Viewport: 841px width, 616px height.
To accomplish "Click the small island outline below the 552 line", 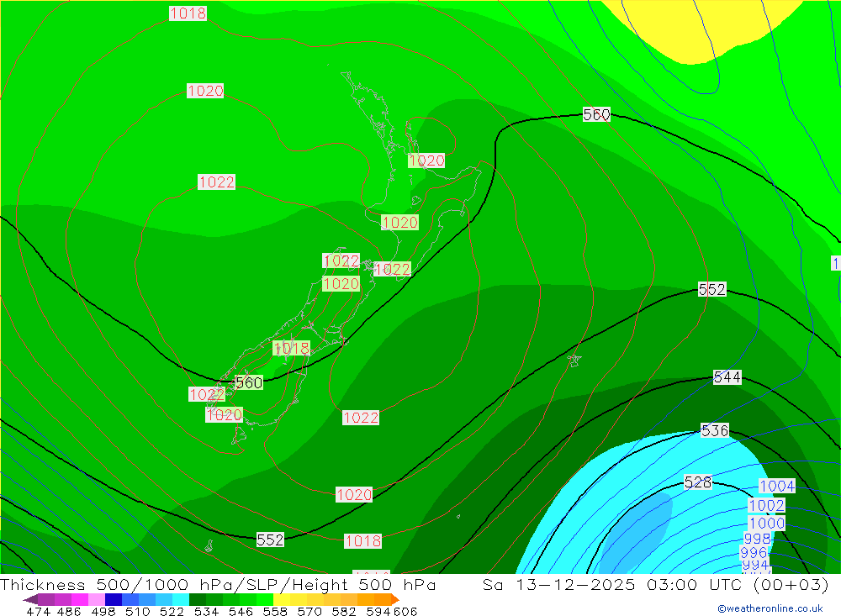I will tap(209, 546).
